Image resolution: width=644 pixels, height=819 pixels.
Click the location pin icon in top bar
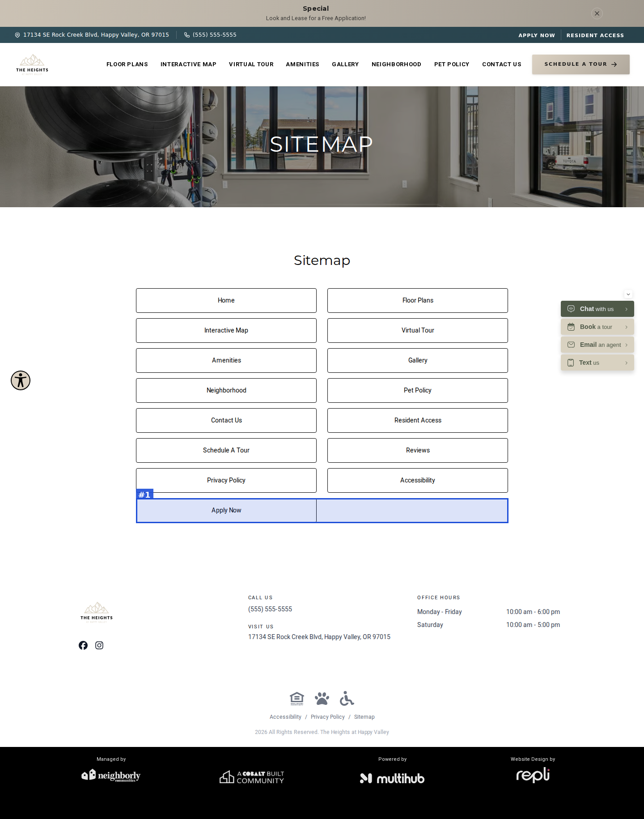pos(17,35)
